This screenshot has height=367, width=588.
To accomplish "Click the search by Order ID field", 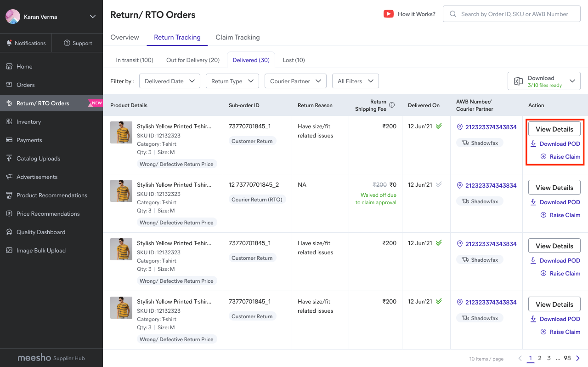I will 514,14.
